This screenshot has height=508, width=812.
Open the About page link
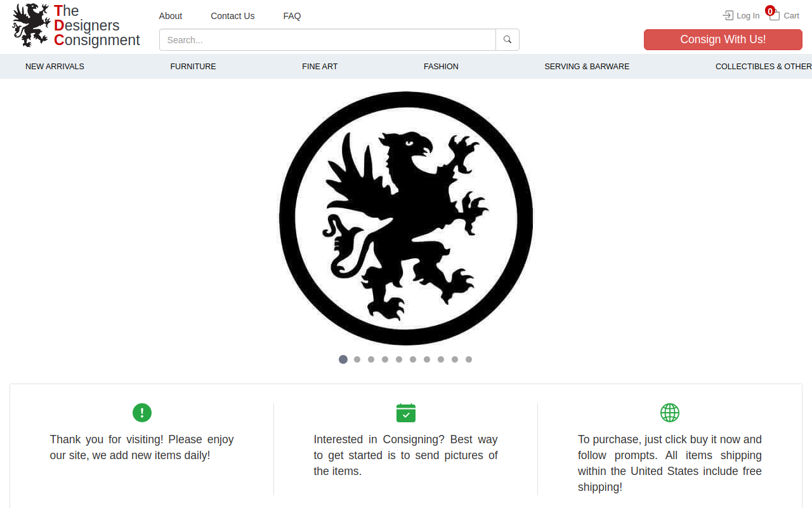click(171, 16)
